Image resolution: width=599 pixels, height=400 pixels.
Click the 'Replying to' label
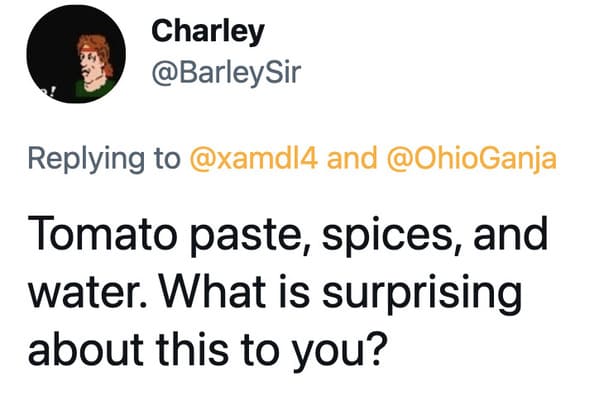(104, 159)
